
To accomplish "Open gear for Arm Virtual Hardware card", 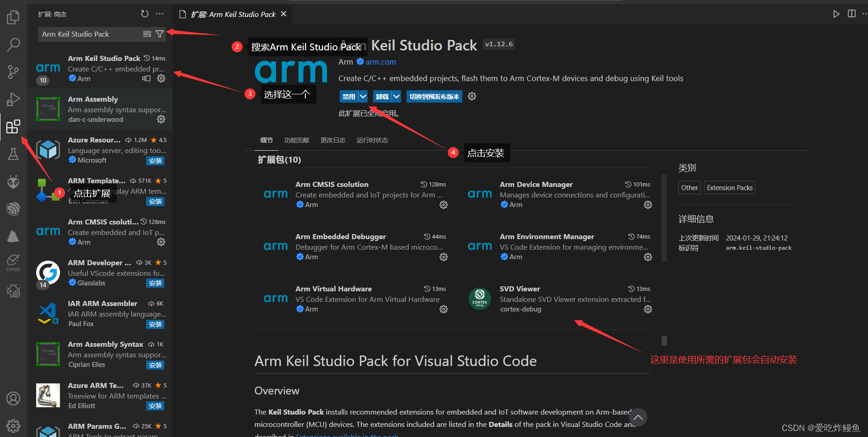I will click(x=444, y=309).
